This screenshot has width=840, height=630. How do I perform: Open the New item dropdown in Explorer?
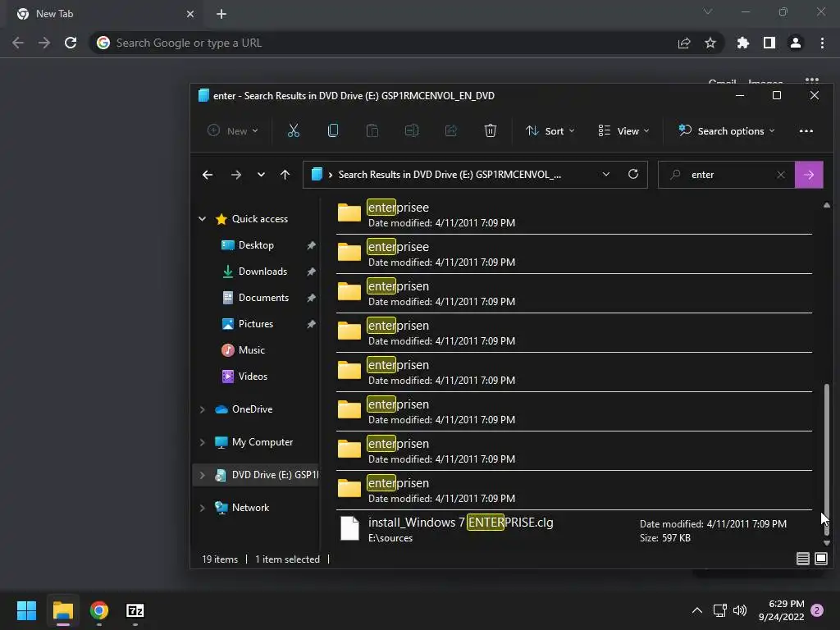pyautogui.click(x=232, y=130)
